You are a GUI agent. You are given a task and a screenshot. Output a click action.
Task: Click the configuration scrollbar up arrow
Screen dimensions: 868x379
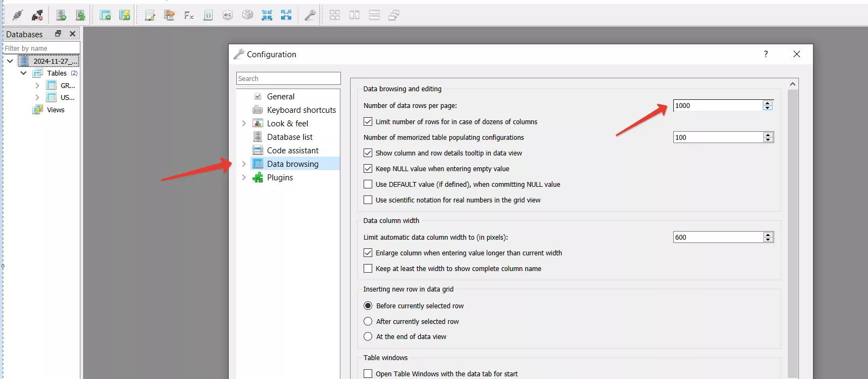(x=792, y=84)
